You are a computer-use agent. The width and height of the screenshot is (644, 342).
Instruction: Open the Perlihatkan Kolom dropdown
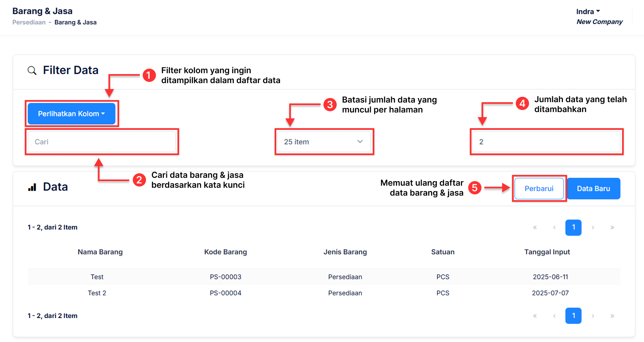(71, 114)
